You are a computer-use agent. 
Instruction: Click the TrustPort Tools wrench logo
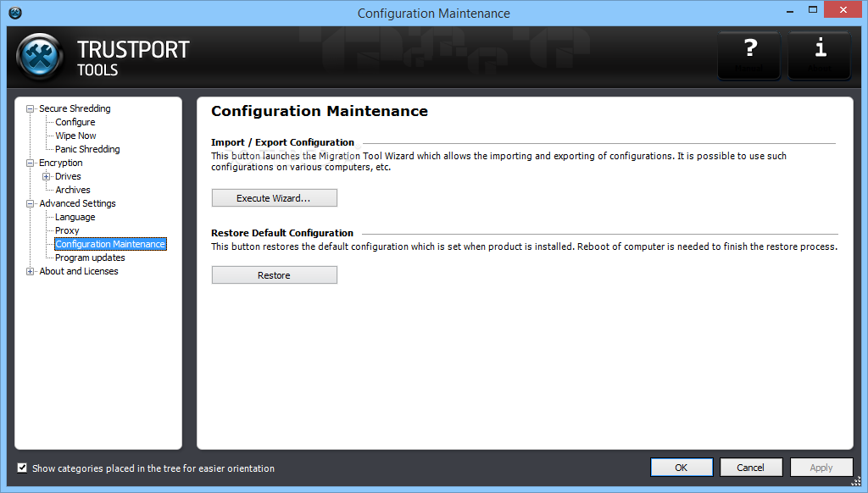[40, 57]
